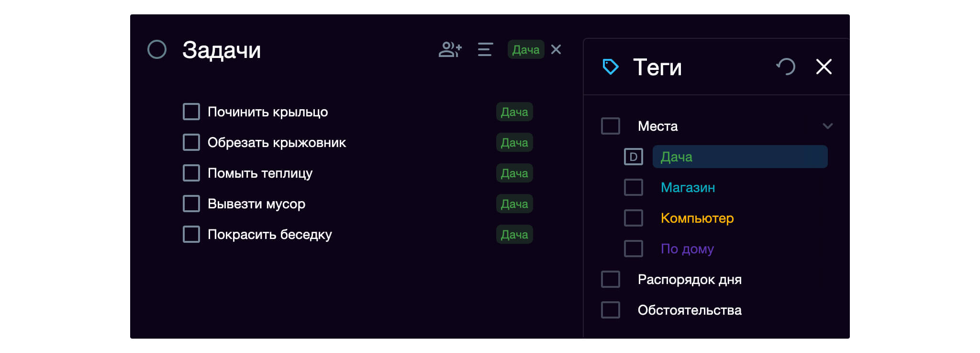The width and height of the screenshot is (980, 353).
Task: Select the Компьютер tag item
Action: pyautogui.click(x=697, y=218)
